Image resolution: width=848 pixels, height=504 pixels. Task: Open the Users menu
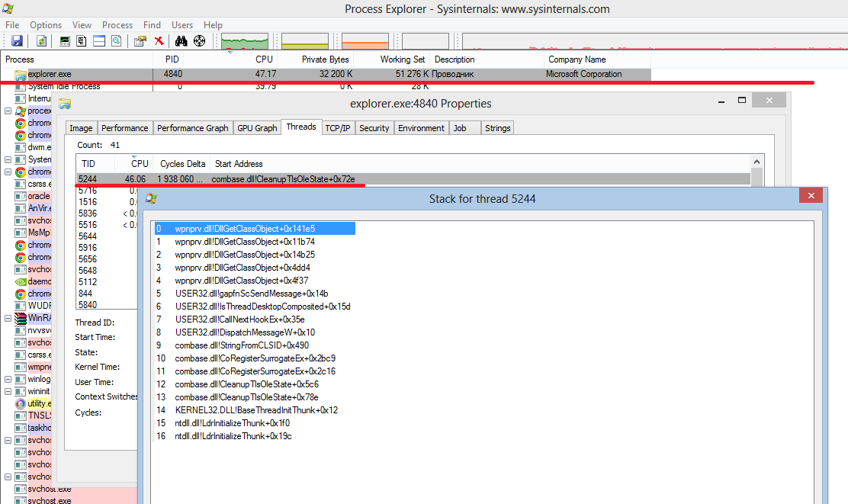pyautogui.click(x=182, y=25)
